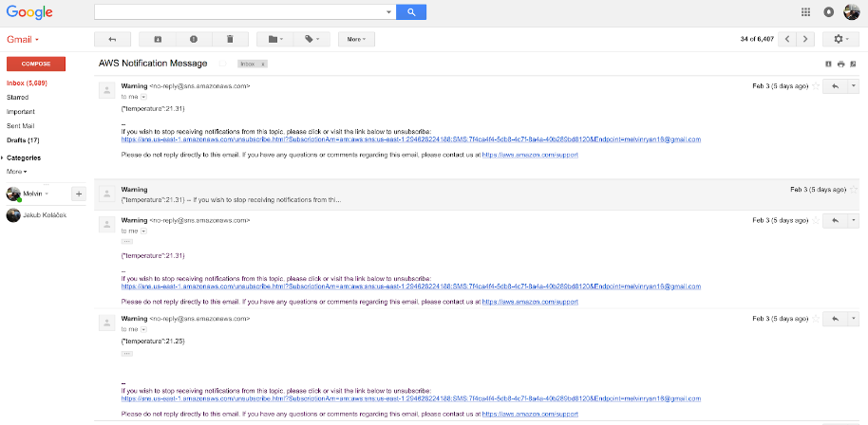Image resolution: width=868 pixels, height=425 pixels.
Task: Open search options dropdown arrow
Action: [x=388, y=12]
